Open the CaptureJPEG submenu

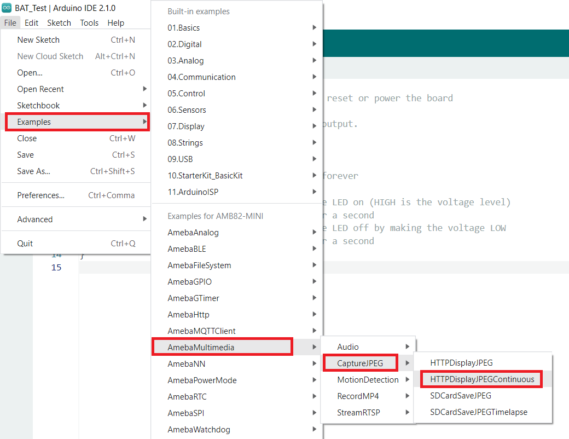coord(368,363)
